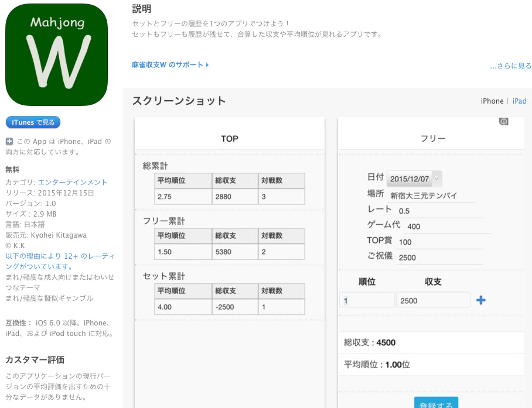Click the blue plus to add a score row
This screenshot has width=532, height=408.
point(481,299)
